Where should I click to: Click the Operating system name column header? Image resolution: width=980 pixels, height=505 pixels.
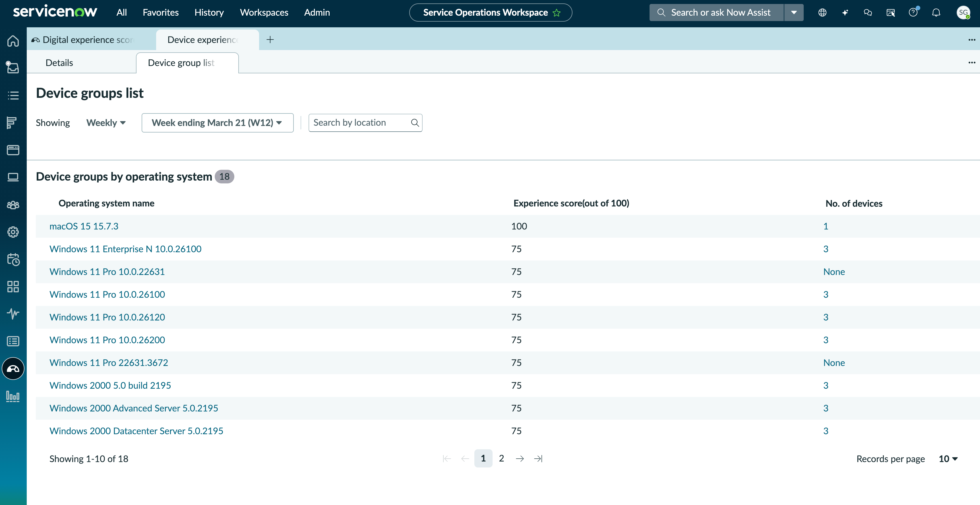click(106, 203)
